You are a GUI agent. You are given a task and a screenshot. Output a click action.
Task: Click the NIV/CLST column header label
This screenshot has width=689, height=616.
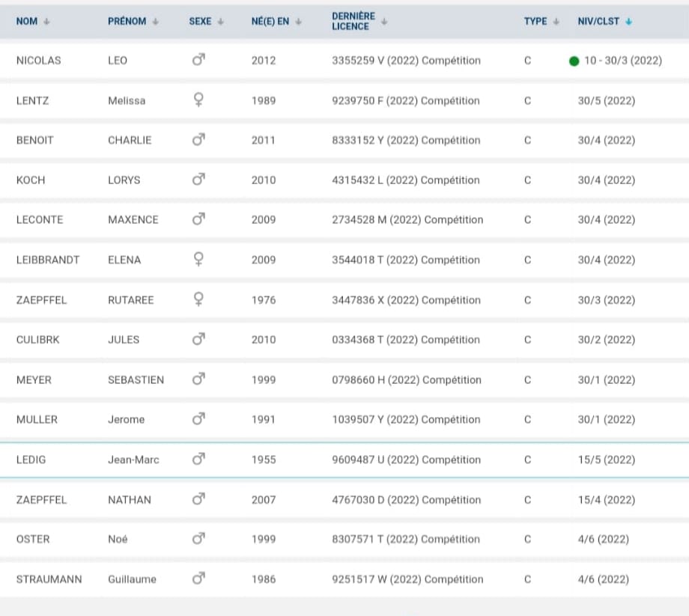[598, 22]
